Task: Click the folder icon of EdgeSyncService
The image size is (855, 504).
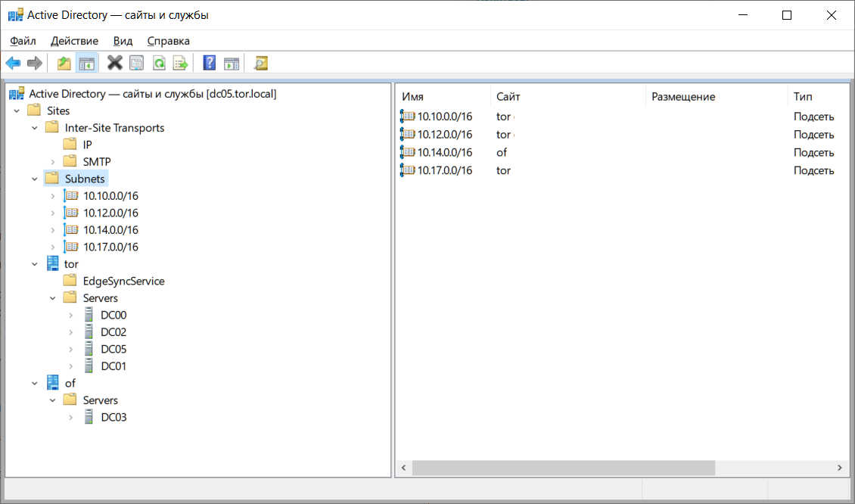Action: (x=70, y=280)
